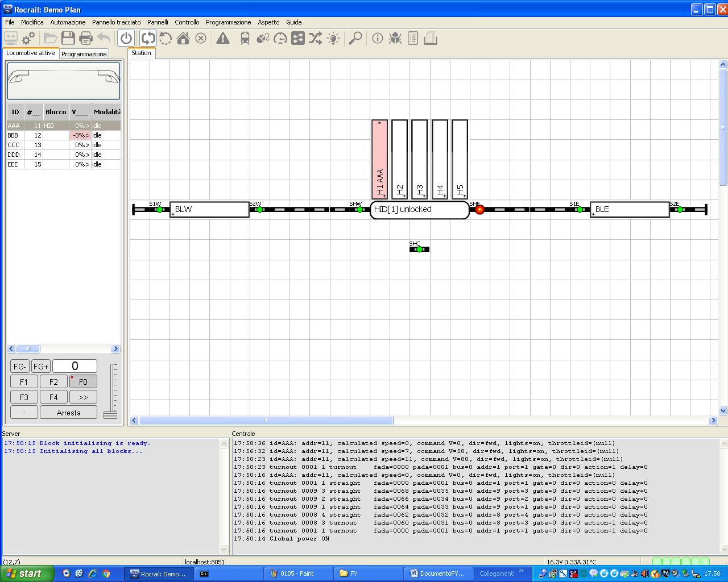The height and width of the screenshot is (582, 728).
Task: Click the FG+ function group button
Action: point(40,367)
